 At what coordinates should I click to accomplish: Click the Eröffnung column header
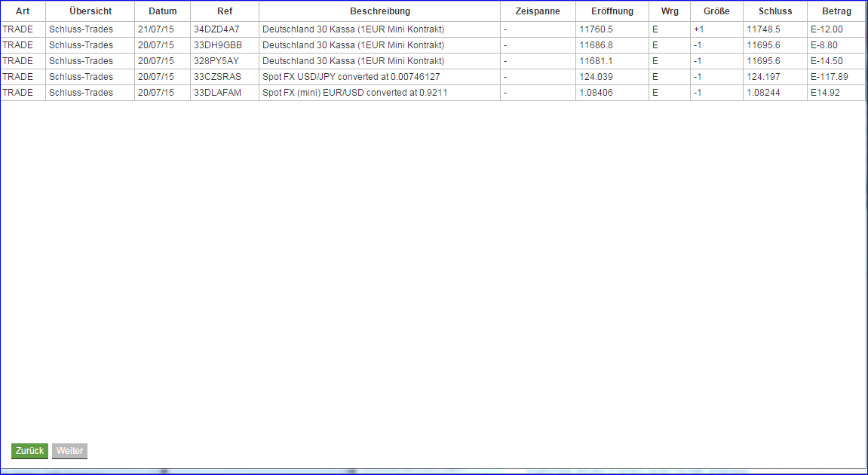(611, 11)
